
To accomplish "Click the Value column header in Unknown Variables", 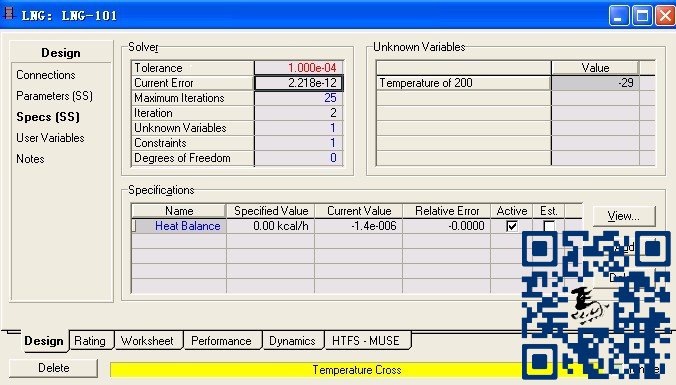I will pyautogui.click(x=595, y=68).
